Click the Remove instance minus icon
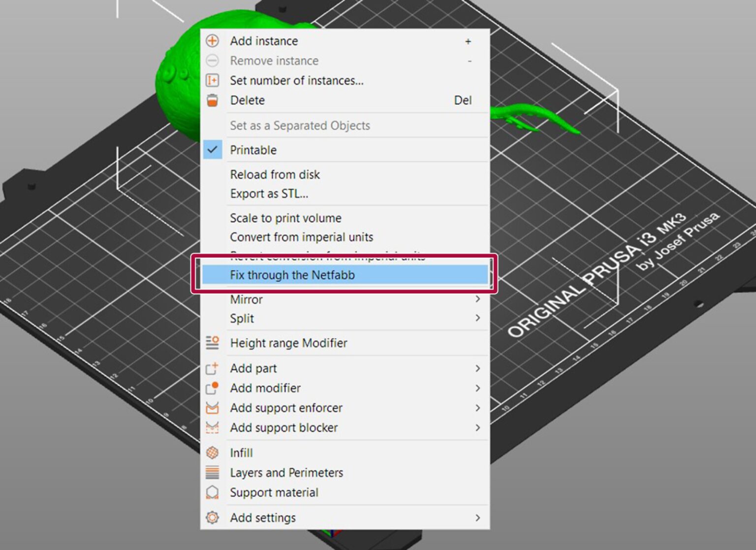This screenshot has height=550, width=756. [212, 61]
